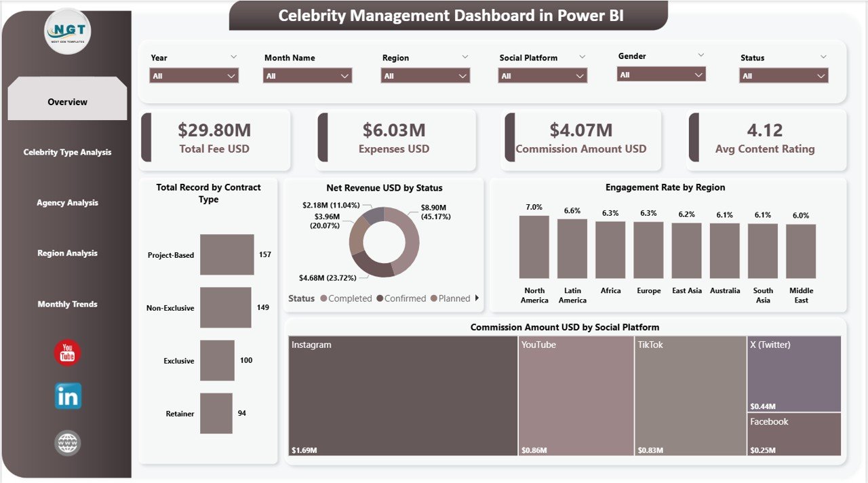Select Confirmed status in the donut legend

[x=407, y=298]
